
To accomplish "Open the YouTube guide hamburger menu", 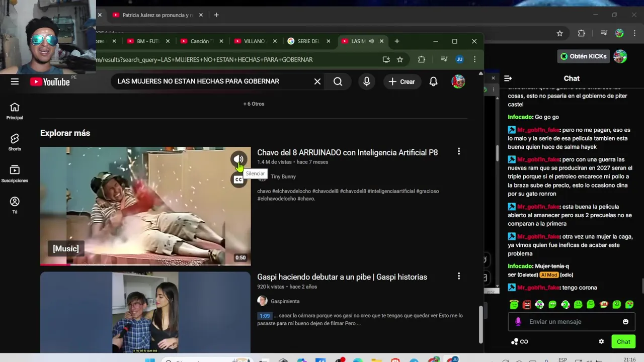I will tap(15, 81).
